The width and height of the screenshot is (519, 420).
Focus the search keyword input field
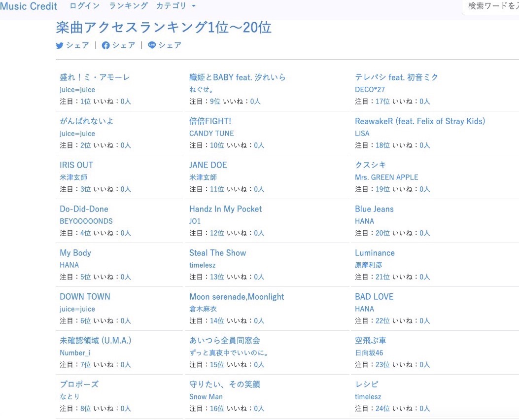[490, 6]
